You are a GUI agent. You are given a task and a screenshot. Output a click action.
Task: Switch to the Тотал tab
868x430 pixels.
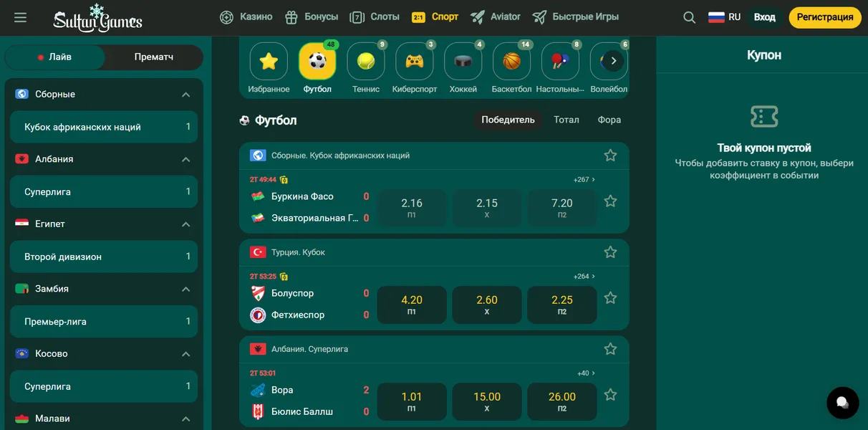click(566, 120)
